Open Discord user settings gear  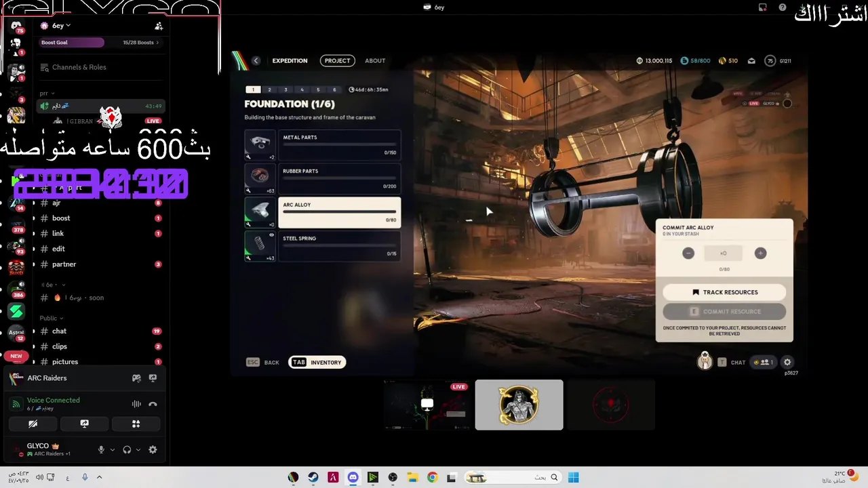point(153,449)
